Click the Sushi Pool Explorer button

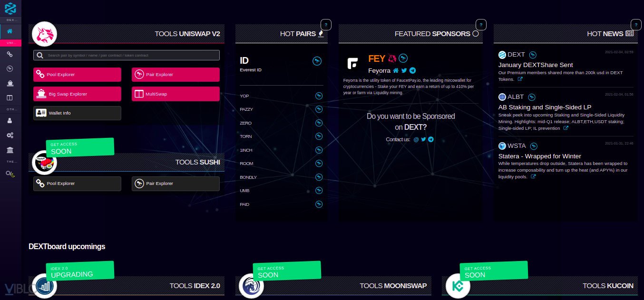(x=77, y=184)
